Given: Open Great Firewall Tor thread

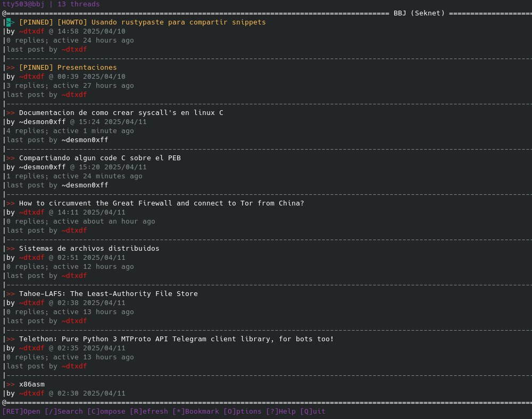Looking at the screenshot, I should click(162, 203).
